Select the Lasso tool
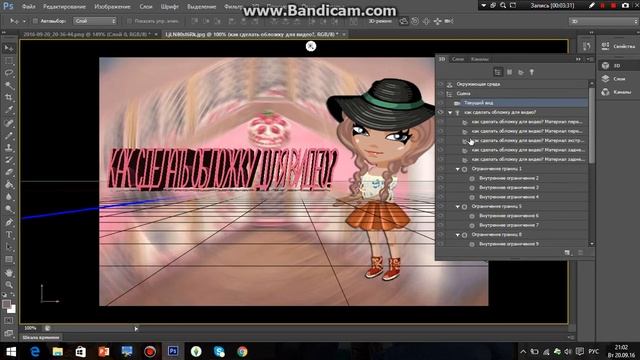 click(9, 73)
